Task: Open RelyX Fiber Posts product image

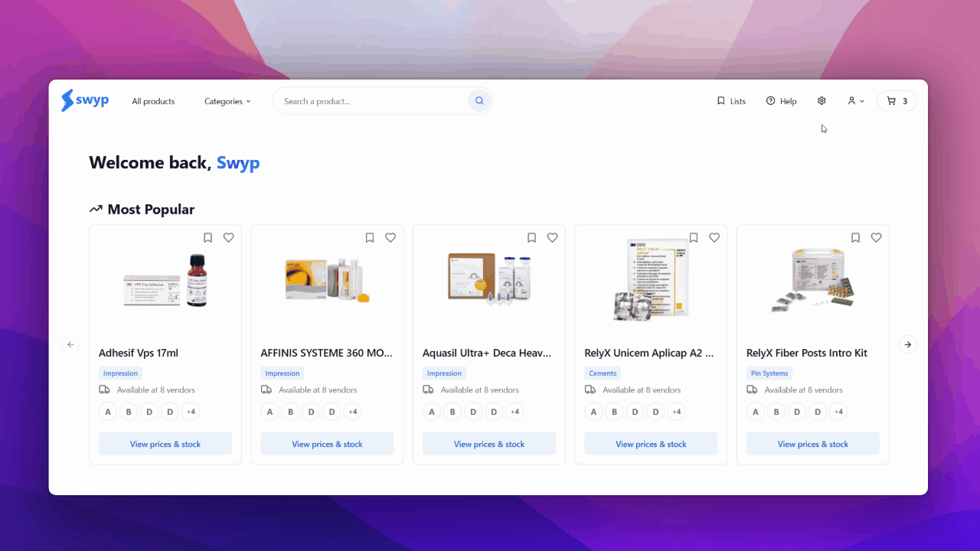Action: tap(813, 280)
